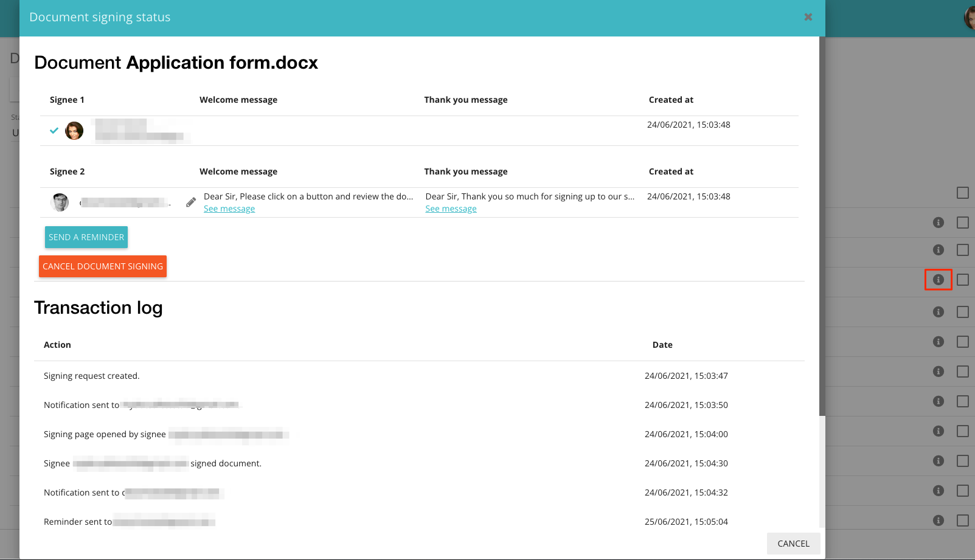Open See message link under Welcome message
975x560 pixels.
pos(229,209)
